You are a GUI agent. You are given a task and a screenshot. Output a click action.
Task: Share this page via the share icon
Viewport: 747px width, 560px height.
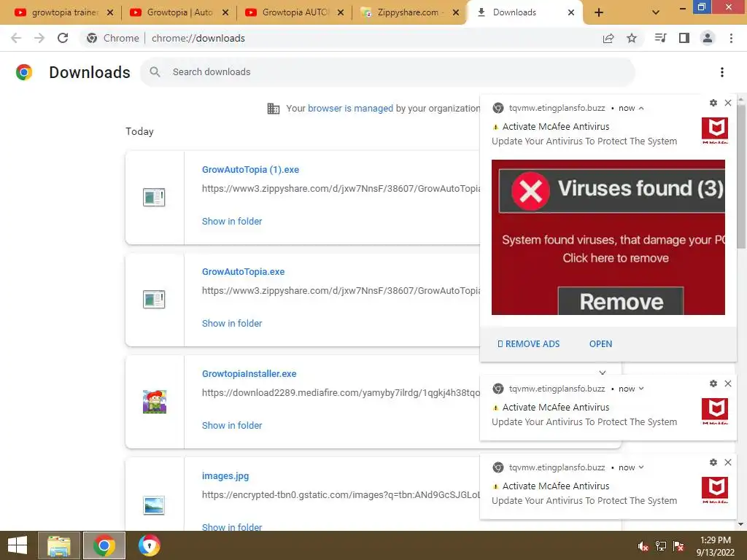click(608, 38)
